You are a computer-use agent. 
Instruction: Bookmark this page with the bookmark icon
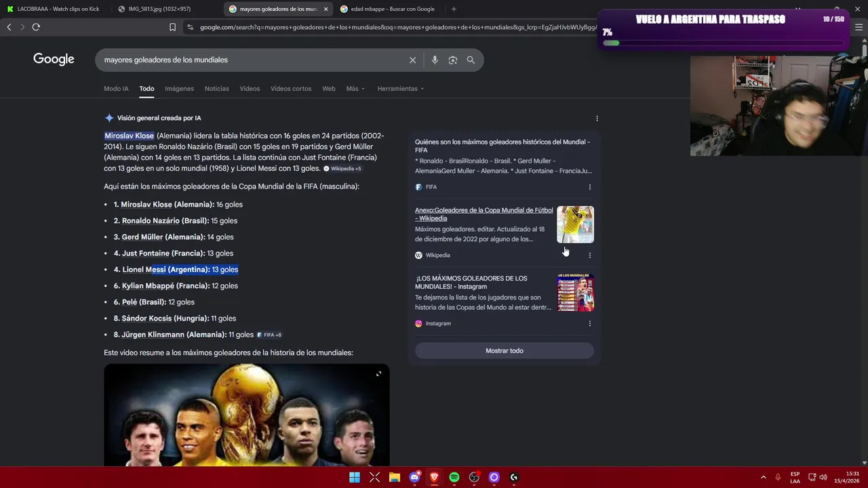click(x=172, y=27)
